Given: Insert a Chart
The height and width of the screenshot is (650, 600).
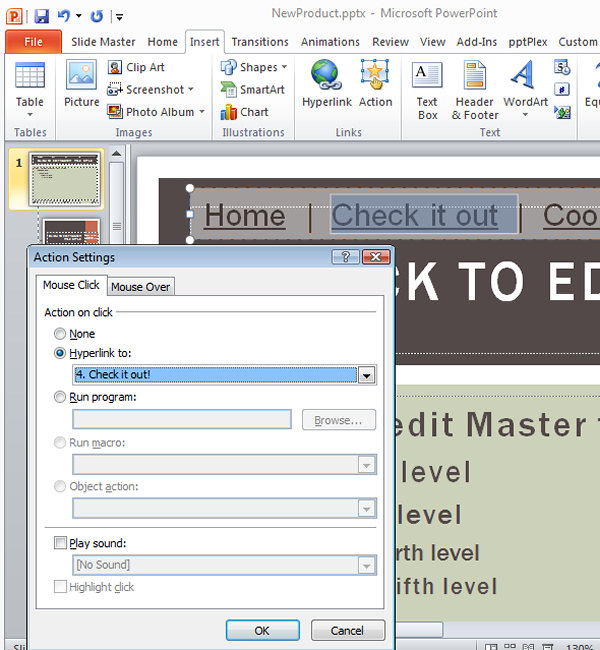Looking at the screenshot, I should 244,112.
